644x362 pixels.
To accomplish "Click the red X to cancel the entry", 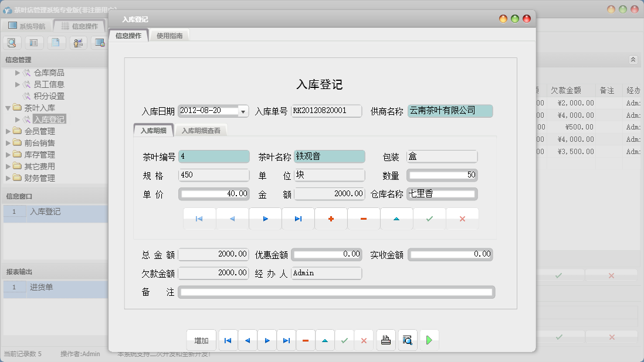I will [x=462, y=218].
